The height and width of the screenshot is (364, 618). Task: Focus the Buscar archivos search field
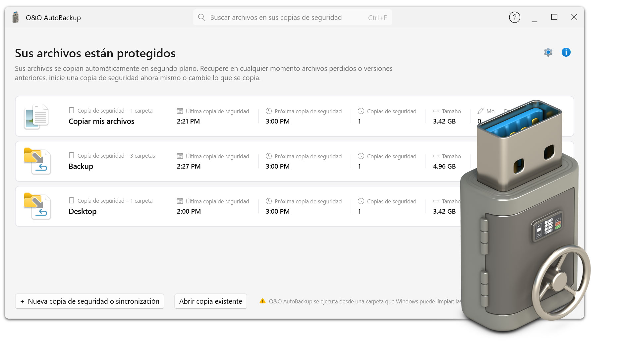pos(292,17)
